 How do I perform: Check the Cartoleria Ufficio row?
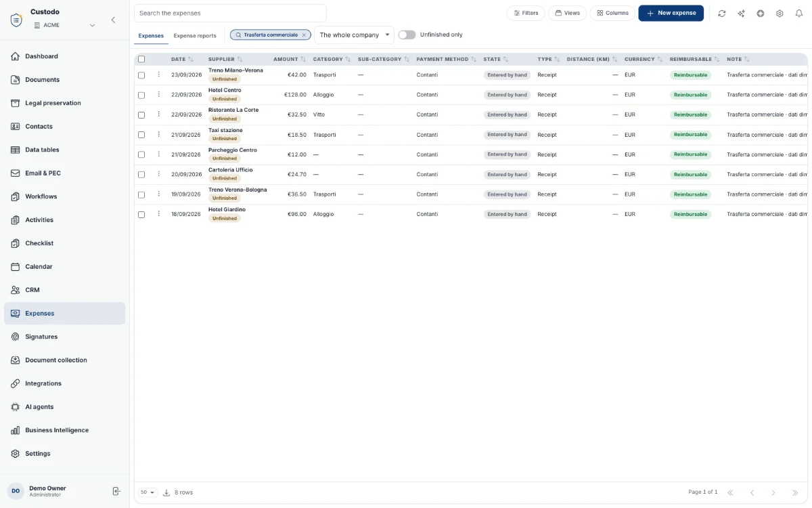coord(141,175)
